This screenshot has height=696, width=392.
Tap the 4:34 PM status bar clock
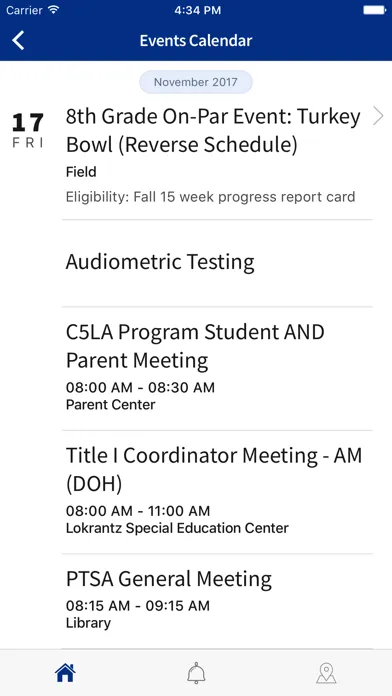[197, 10]
